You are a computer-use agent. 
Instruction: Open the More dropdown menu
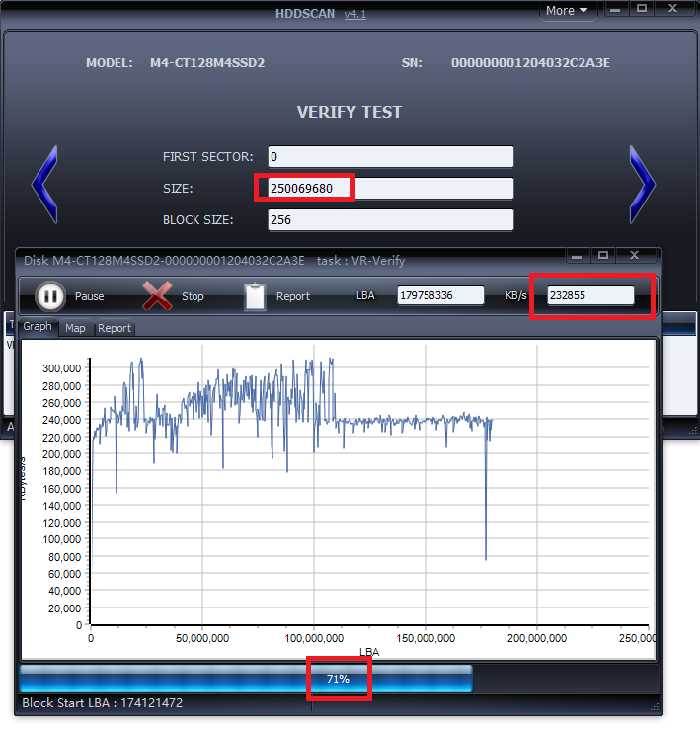[x=568, y=11]
